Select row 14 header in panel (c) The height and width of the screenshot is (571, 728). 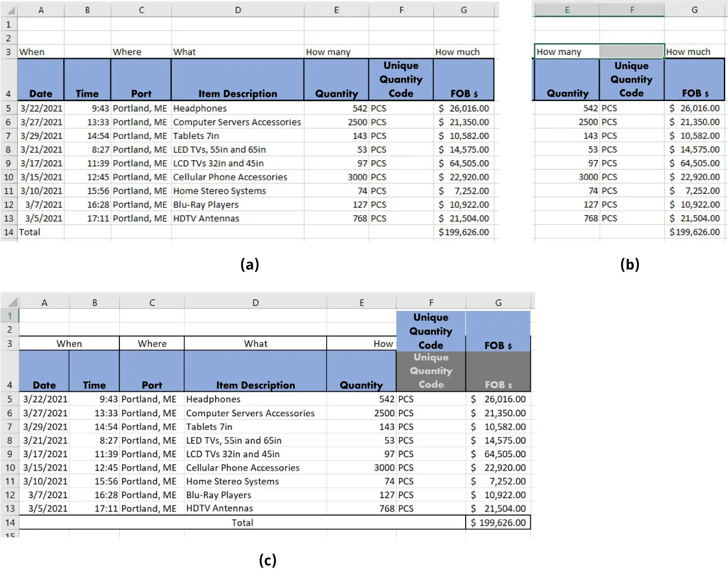[x=9, y=522]
